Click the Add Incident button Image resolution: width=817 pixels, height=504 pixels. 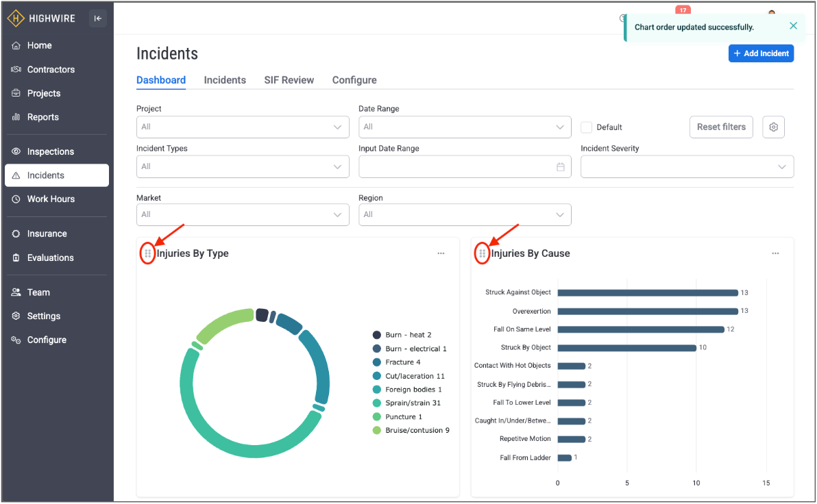(761, 53)
